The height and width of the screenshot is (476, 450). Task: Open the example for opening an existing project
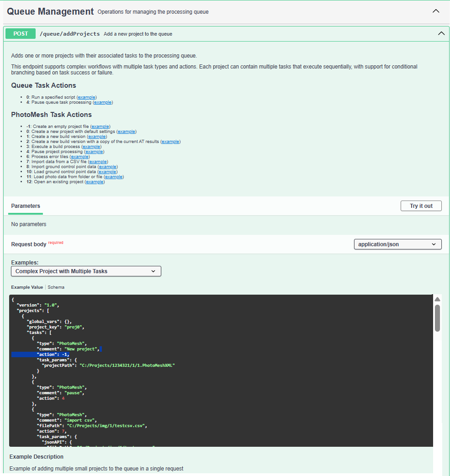click(95, 181)
